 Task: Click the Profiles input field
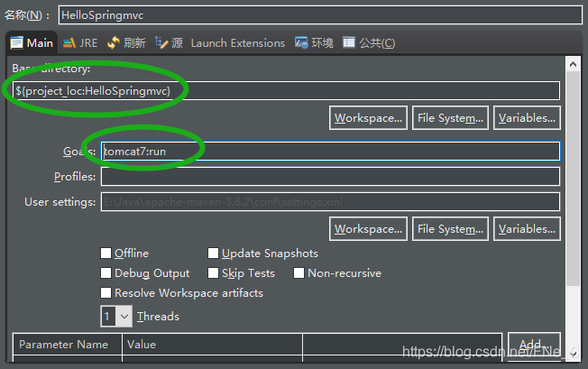(330, 176)
